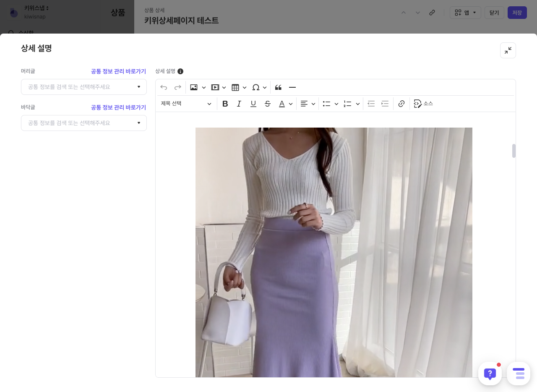
Task: Open 공통 정보 관리 바로가기 link for 머리글
Action: [x=119, y=71]
